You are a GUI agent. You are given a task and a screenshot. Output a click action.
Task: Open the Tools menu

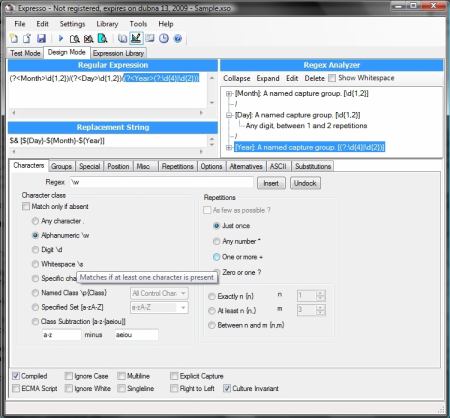click(138, 24)
